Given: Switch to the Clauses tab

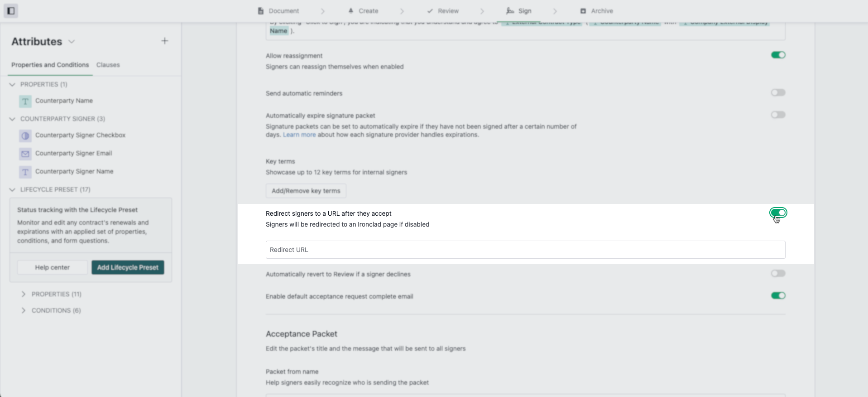Looking at the screenshot, I should [x=108, y=65].
